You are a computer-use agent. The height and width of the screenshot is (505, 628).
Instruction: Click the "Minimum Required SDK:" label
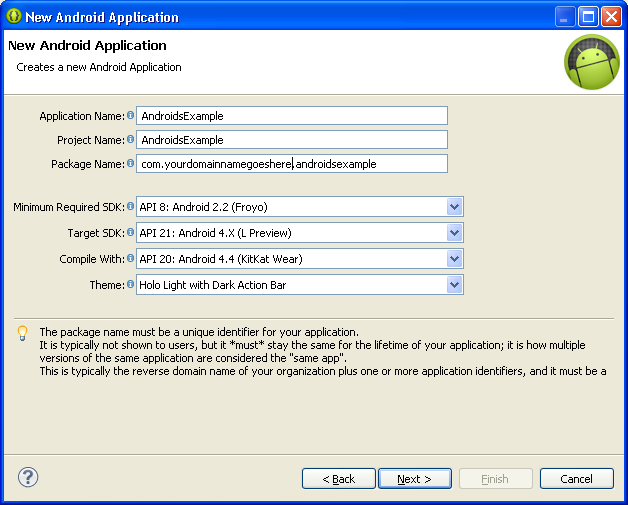69,207
